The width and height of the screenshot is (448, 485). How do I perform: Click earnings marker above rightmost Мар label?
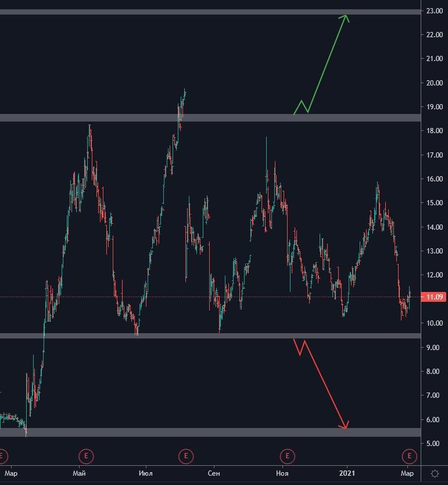(410, 456)
